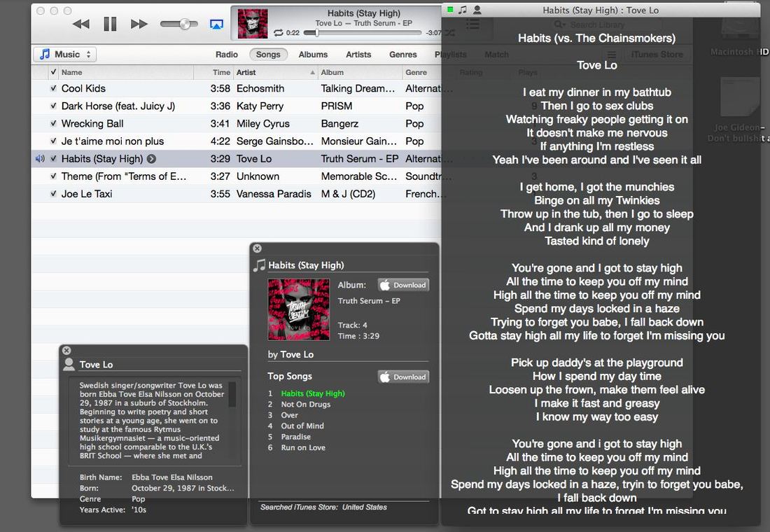Click the Match tab behind lyrics
Screen dimensions: 770x532
(x=496, y=55)
